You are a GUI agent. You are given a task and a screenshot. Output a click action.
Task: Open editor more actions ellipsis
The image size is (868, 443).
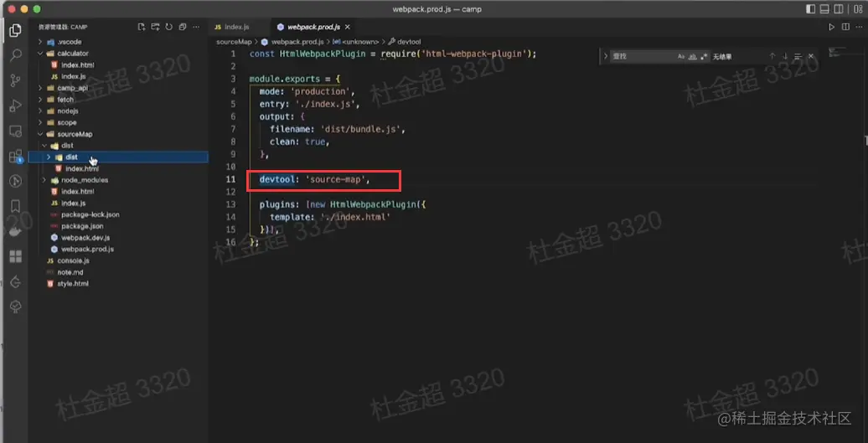pos(859,27)
